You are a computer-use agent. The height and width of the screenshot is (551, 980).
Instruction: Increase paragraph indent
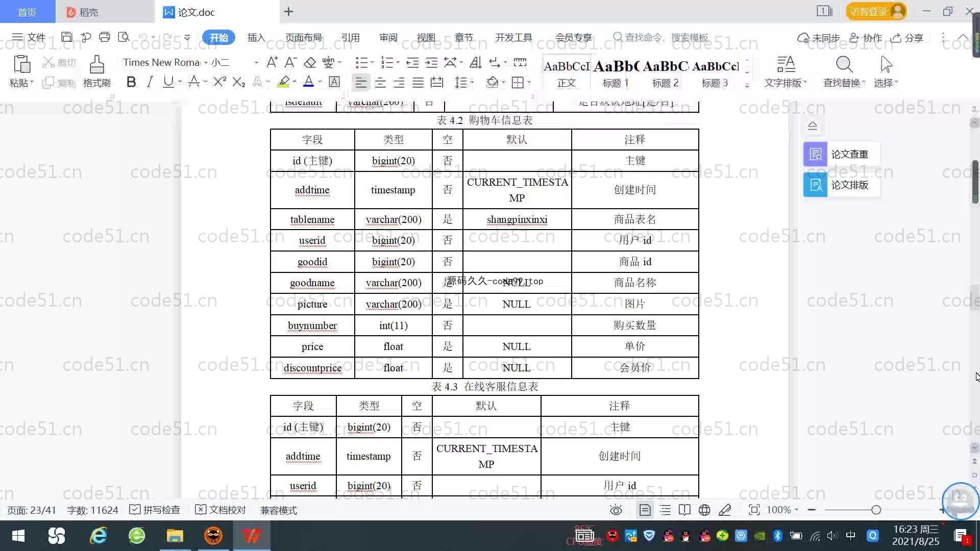point(431,62)
